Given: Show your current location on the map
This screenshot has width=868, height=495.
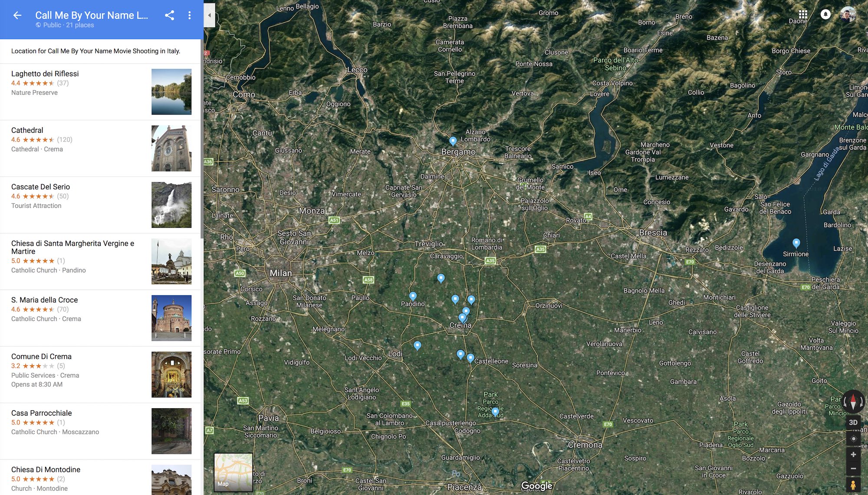Looking at the screenshot, I should (x=853, y=439).
